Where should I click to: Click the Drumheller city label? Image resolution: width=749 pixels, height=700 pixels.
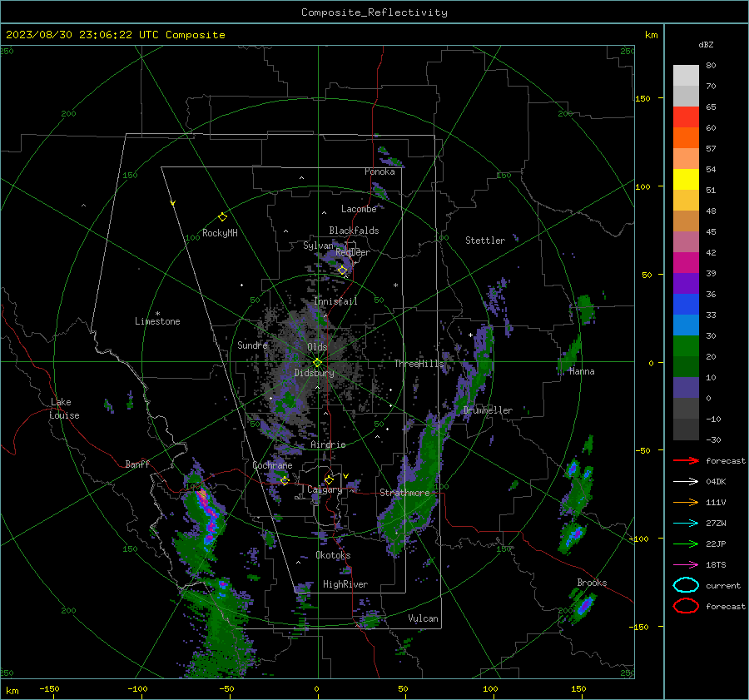(x=488, y=410)
